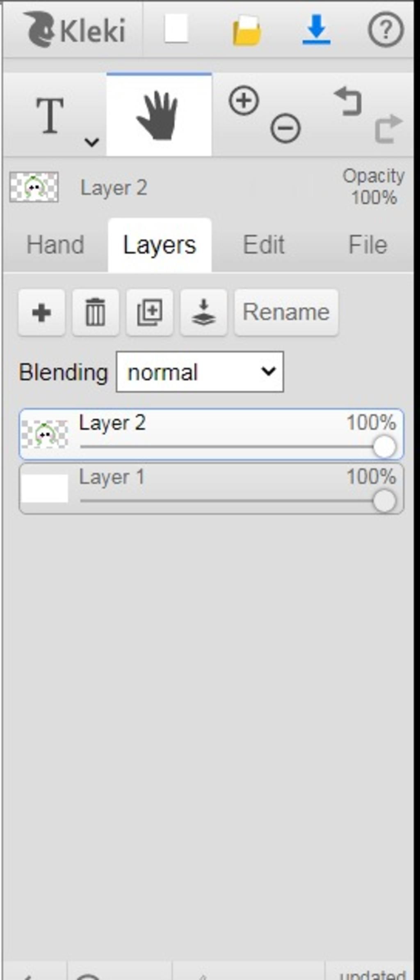Switch to the Edit tab
The width and height of the screenshot is (420, 980).
tap(264, 245)
